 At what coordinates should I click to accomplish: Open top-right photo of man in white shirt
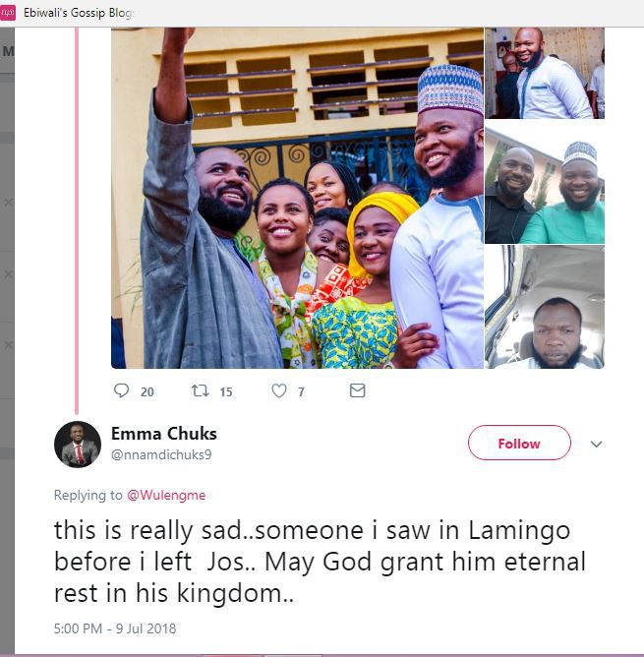coord(545,74)
